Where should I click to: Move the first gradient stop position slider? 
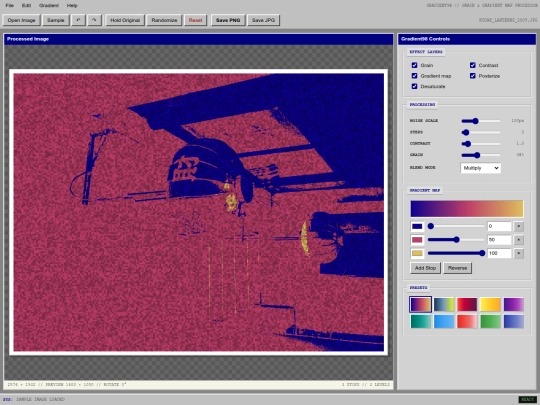point(456,226)
